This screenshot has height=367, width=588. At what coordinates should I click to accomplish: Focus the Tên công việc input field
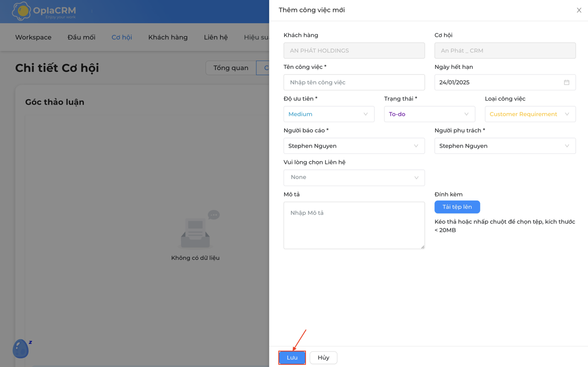click(x=354, y=82)
